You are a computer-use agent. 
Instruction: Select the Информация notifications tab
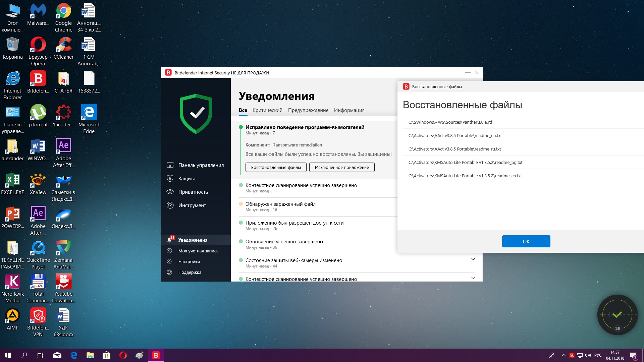349,110
